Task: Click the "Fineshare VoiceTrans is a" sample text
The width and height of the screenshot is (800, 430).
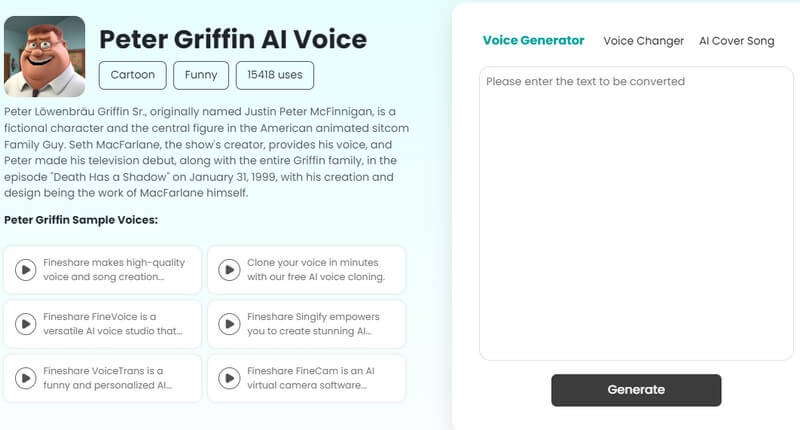Action: [x=110, y=378]
